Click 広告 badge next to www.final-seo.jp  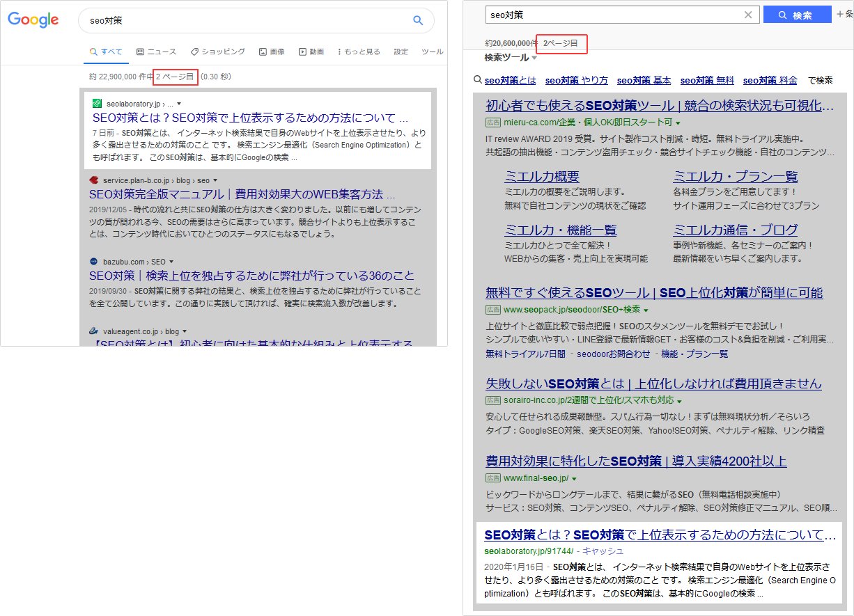pyautogui.click(x=493, y=478)
